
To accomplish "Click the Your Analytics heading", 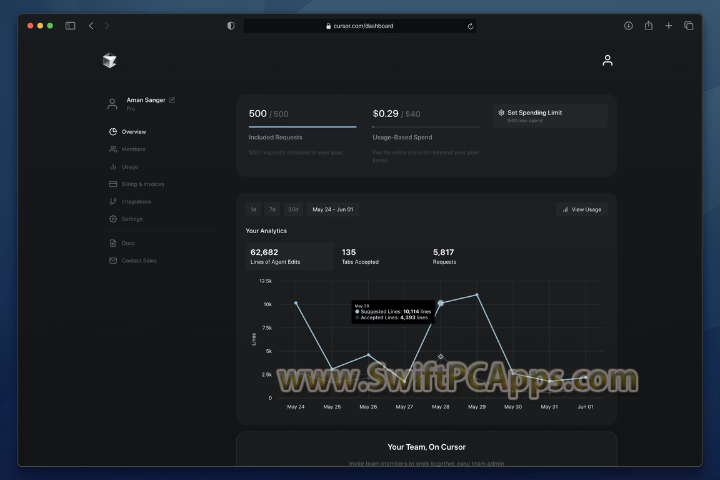I will pyautogui.click(x=266, y=231).
